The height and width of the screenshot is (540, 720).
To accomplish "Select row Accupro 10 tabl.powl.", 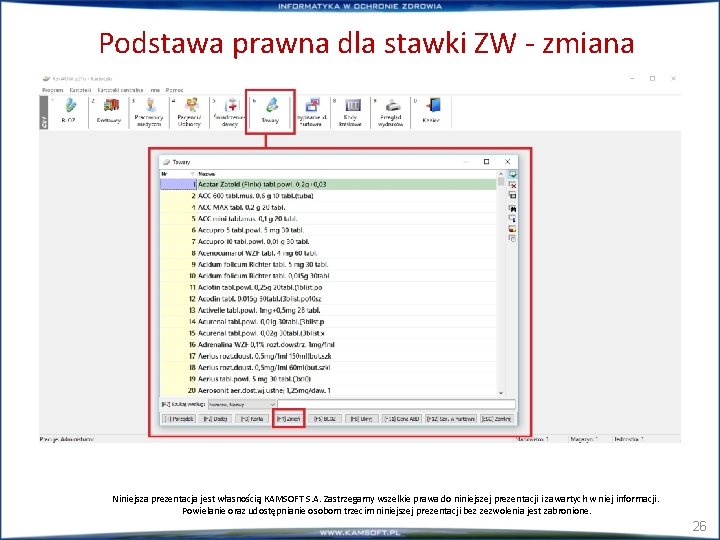I will [328, 242].
